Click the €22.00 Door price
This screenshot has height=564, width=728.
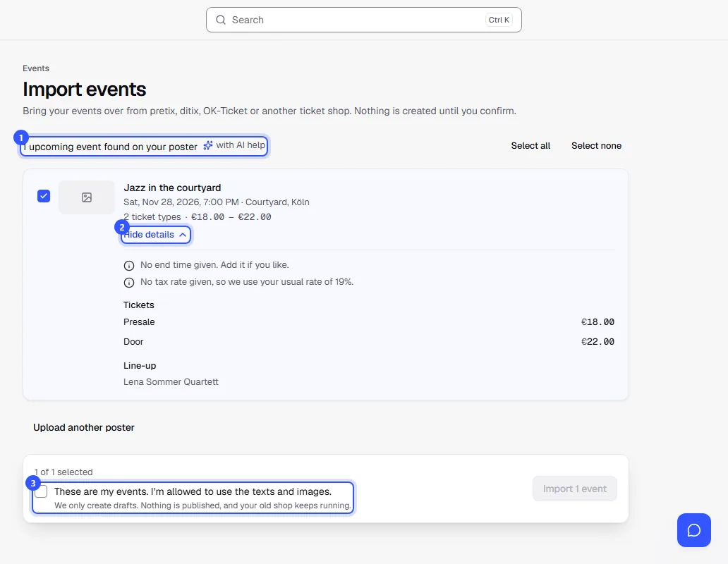pos(597,342)
